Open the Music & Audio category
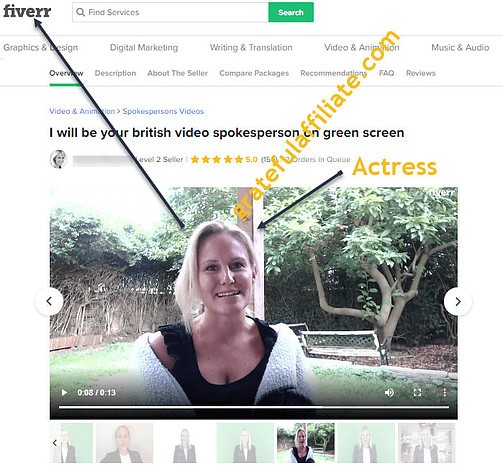This screenshot has height=471, width=503. (x=460, y=48)
